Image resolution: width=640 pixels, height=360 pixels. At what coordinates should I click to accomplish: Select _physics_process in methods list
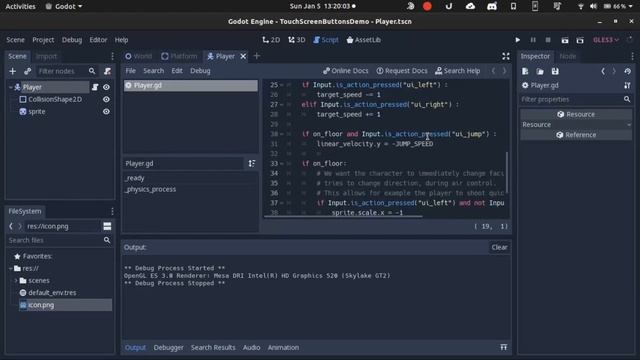pyautogui.click(x=151, y=189)
